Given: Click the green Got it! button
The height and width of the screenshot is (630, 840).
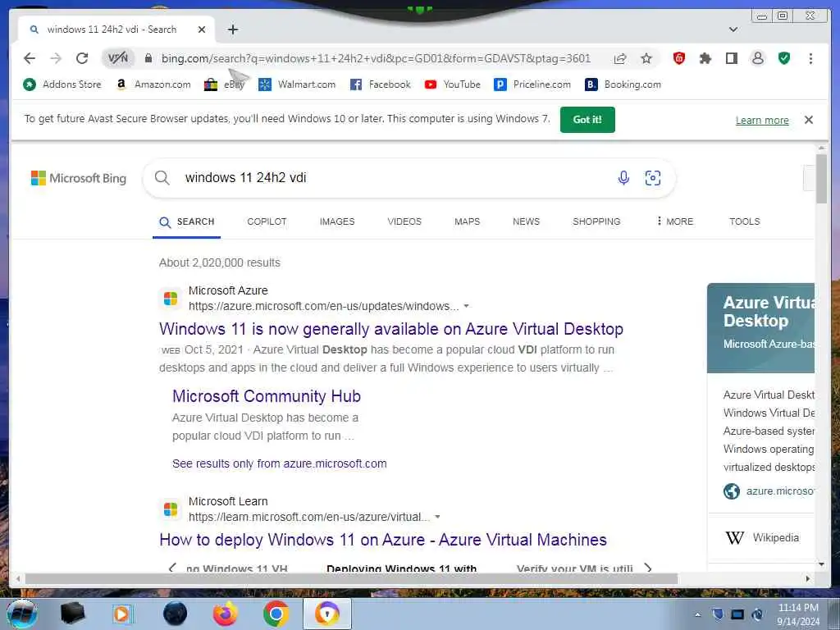Looking at the screenshot, I should (587, 120).
